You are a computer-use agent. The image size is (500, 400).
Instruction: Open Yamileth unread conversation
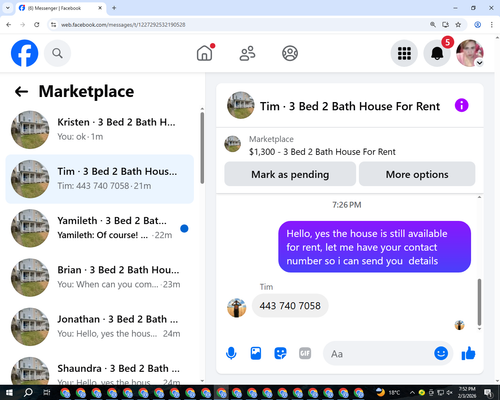100,228
